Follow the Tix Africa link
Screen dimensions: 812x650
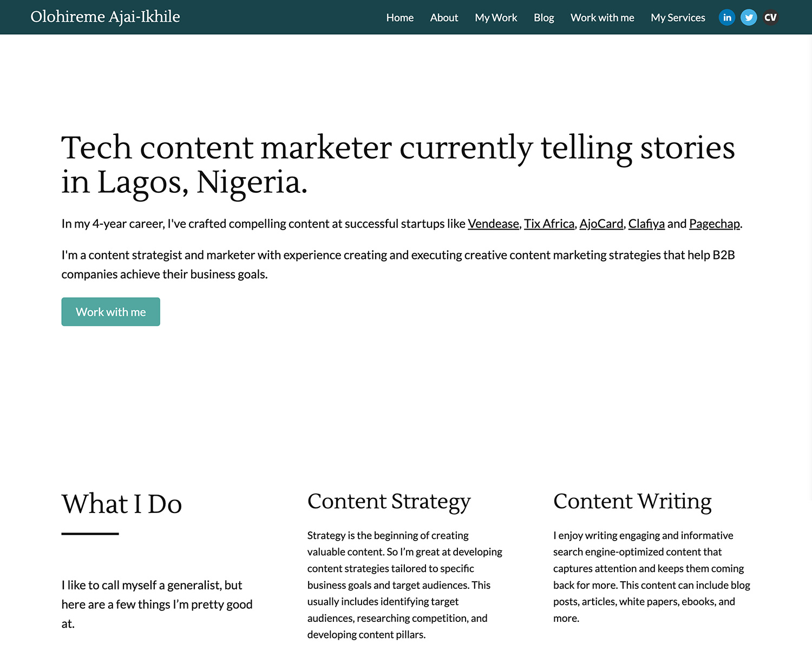[549, 224]
